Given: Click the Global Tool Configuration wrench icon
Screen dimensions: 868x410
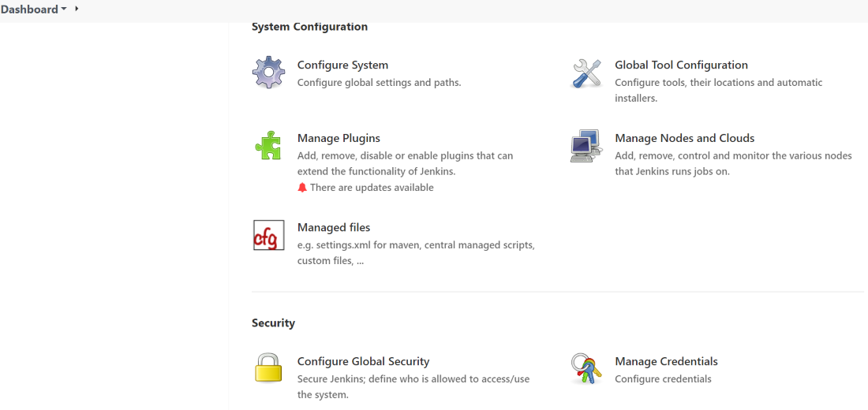Looking at the screenshot, I should (x=586, y=73).
